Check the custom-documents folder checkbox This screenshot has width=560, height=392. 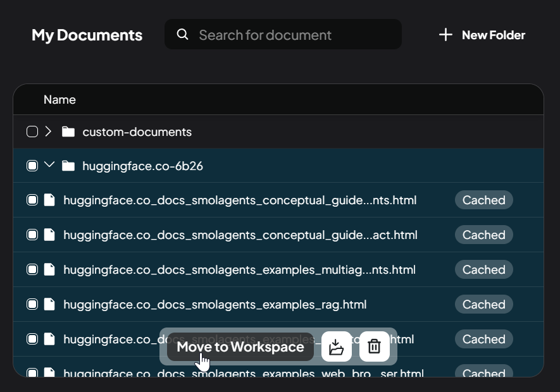point(32,132)
